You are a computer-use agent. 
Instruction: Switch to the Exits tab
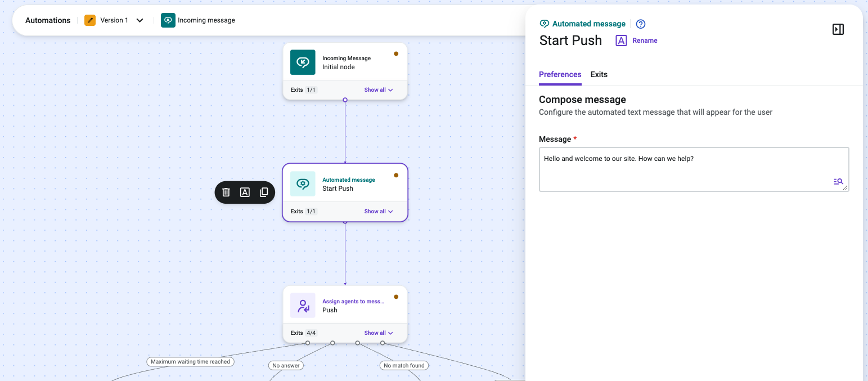coord(599,74)
